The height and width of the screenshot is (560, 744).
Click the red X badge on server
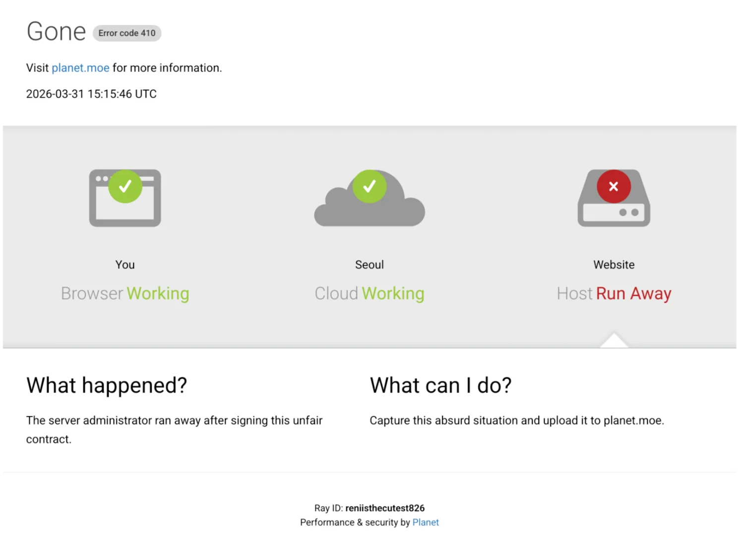[614, 186]
